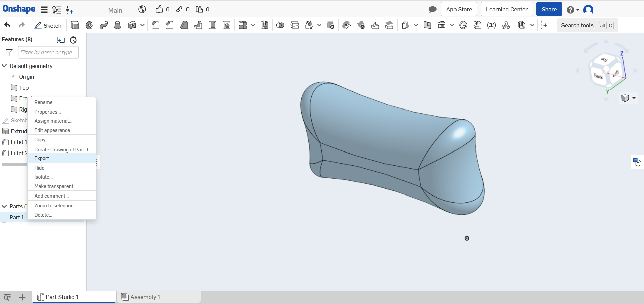Click Hide in the context menu

pyautogui.click(x=39, y=168)
